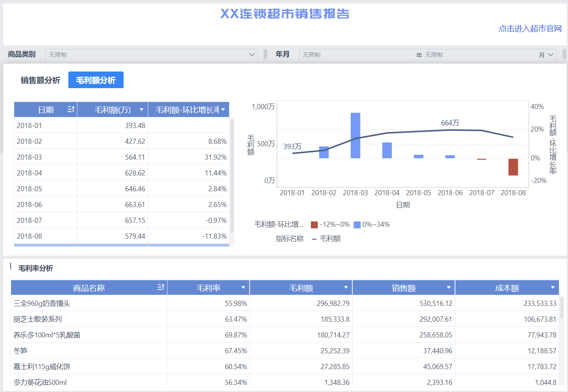Click the 2018-03 blue bar in chart
Image resolution: width=568 pixels, height=392 pixels.
click(x=355, y=136)
